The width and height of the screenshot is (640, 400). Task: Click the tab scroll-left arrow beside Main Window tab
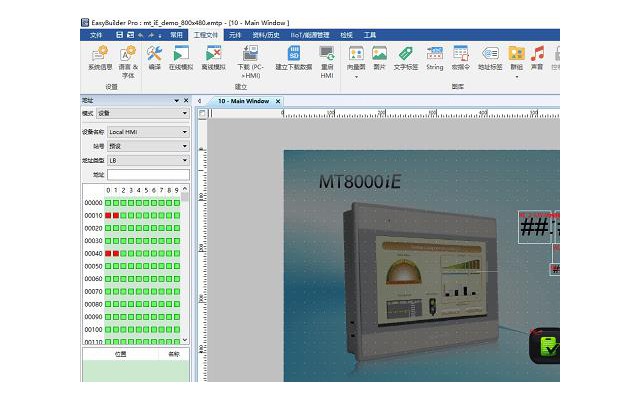(x=200, y=101)
